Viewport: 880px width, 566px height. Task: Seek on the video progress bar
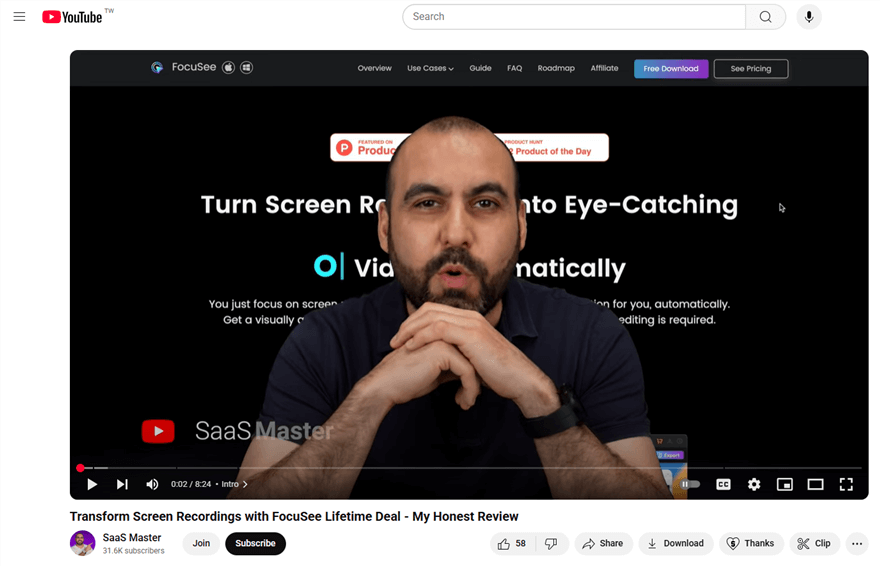469,467
